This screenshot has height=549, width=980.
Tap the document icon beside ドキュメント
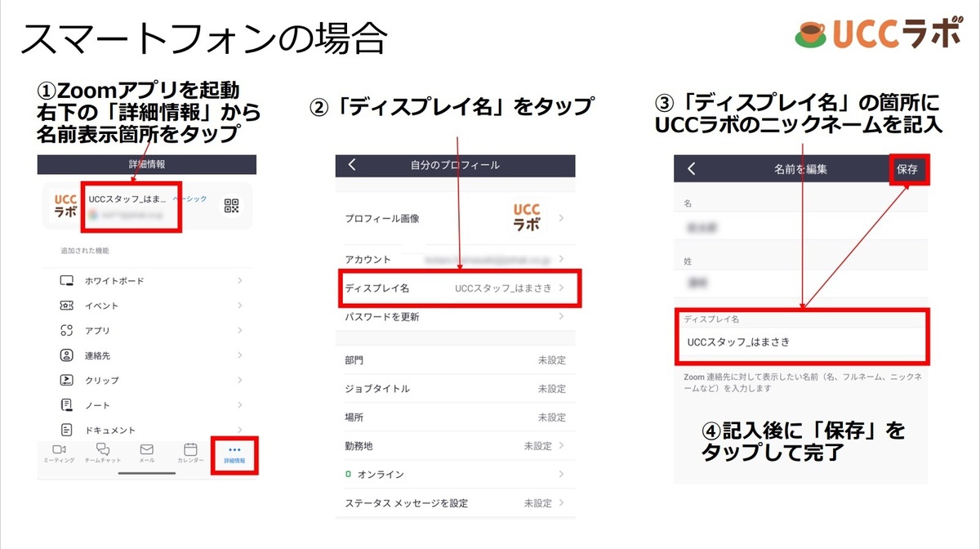[67, 430]
